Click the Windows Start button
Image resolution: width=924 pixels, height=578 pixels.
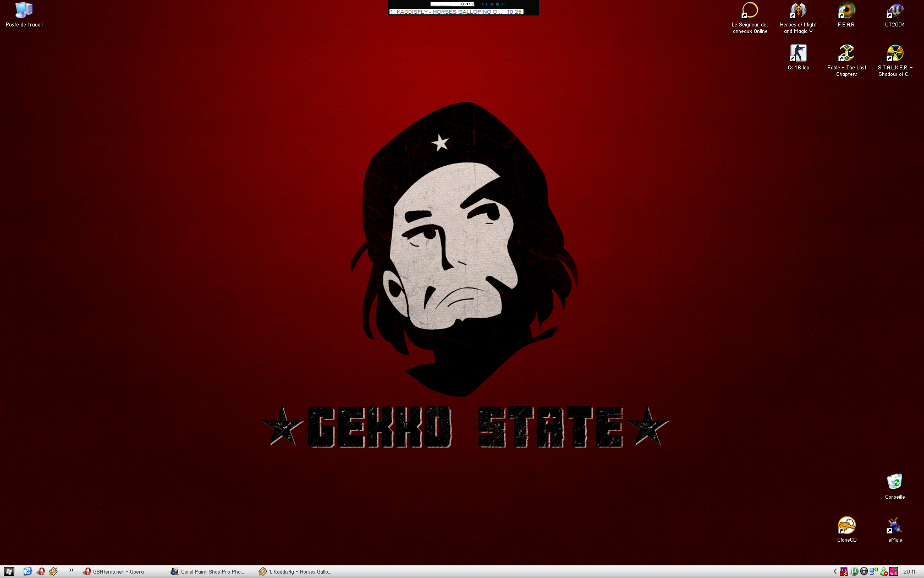[9, 571]
